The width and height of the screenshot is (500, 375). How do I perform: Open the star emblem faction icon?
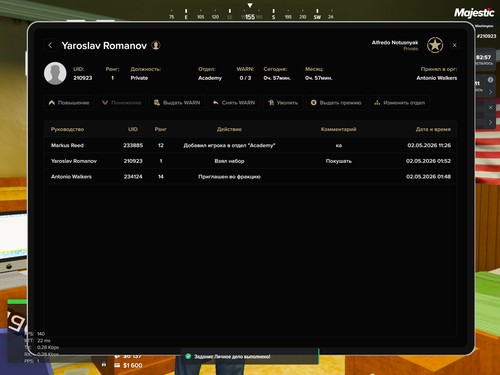click(x=435, y=45)
